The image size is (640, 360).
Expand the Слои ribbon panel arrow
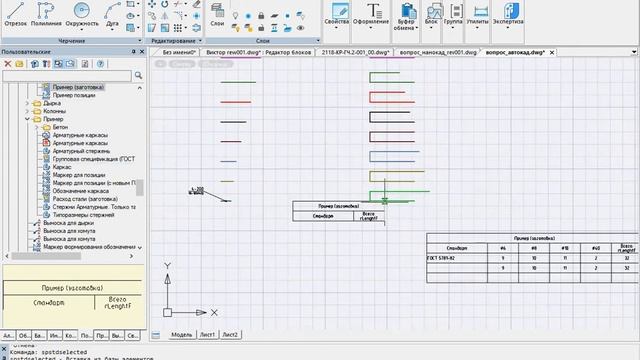click(x=318, y=41)
